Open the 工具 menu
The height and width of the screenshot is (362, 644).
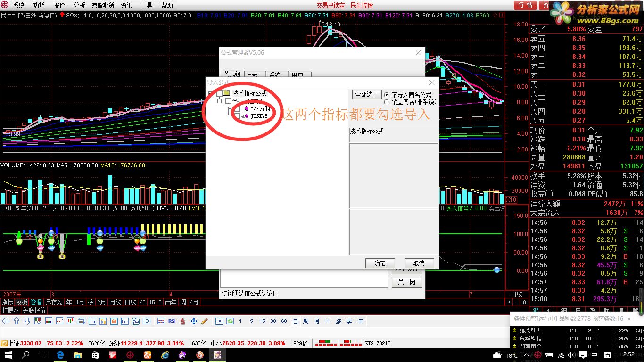click(x=147, y=5)
